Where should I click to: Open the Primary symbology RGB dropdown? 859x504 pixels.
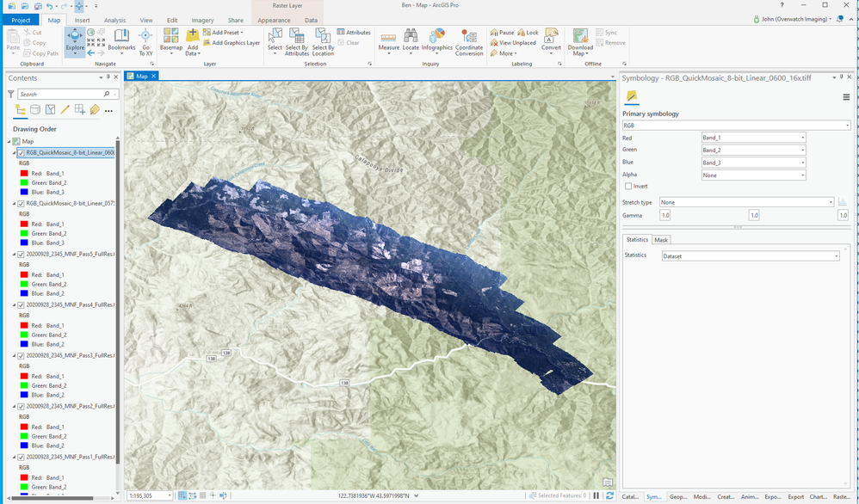pyautogui.click(x=736, y=126)
